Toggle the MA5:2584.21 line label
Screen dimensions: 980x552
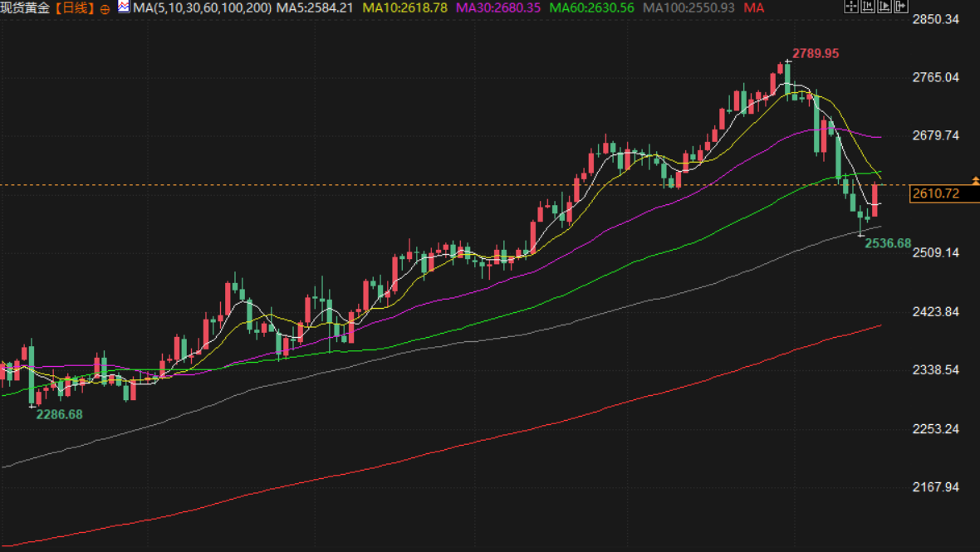[315, 8]
